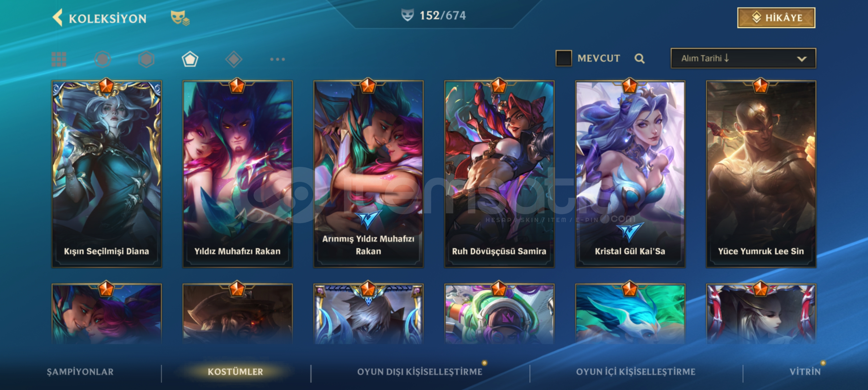868x390 pixels.
Task: Select the Kışın Seçilmişi Diana skin card
Action: pyautogui.click(x=107, y=174)
